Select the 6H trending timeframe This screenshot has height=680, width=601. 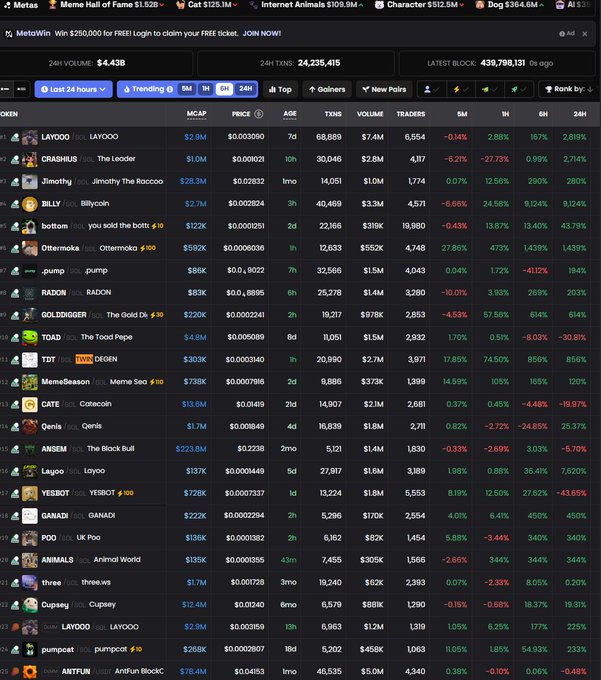click(x=224, y=89)
